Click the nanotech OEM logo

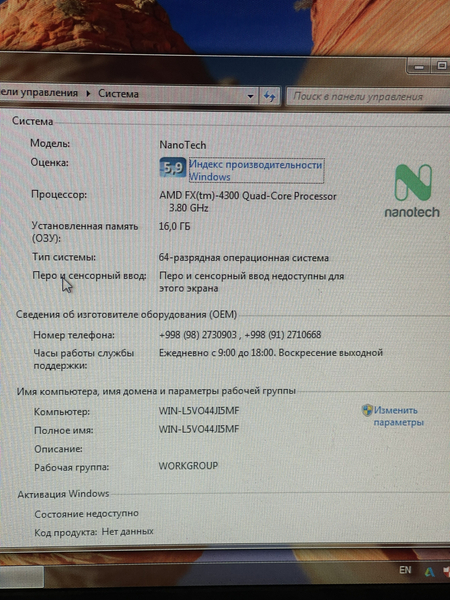coord(412,191)
